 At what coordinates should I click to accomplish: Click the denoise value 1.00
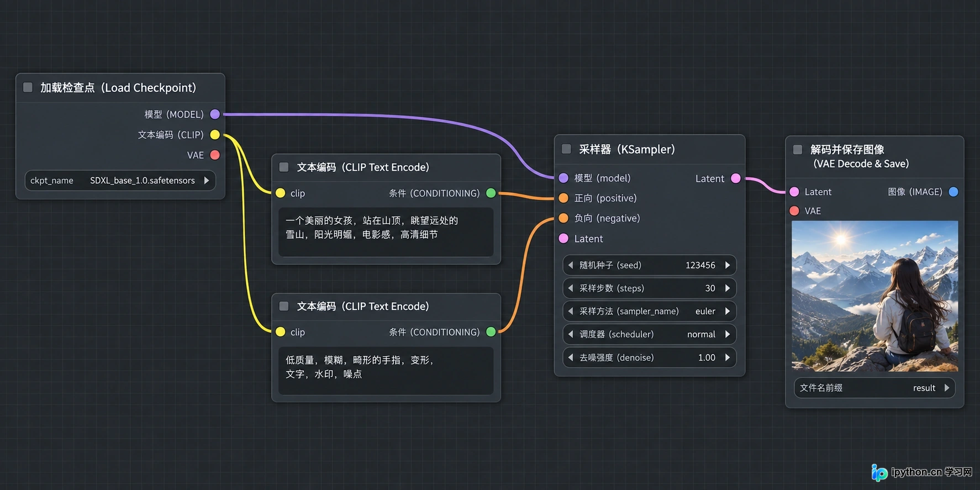707,357
